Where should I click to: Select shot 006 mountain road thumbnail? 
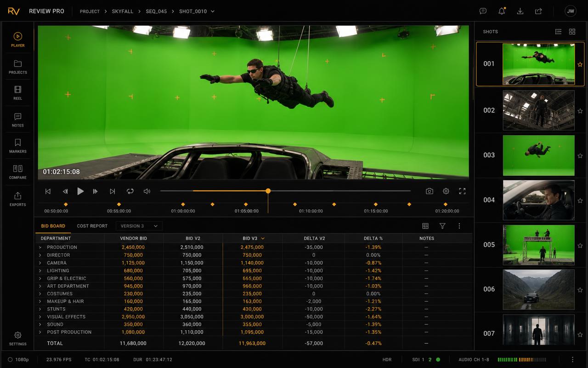[x=538, y=289]
